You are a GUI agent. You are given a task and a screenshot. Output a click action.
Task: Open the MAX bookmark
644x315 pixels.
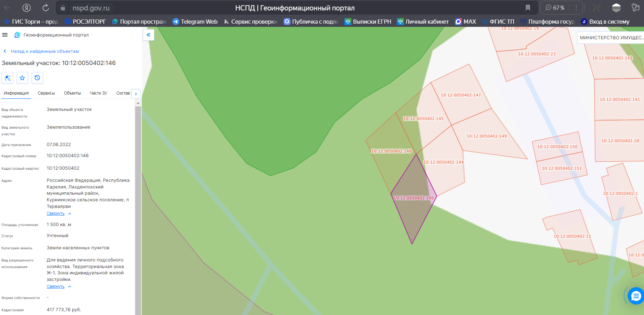466,22
